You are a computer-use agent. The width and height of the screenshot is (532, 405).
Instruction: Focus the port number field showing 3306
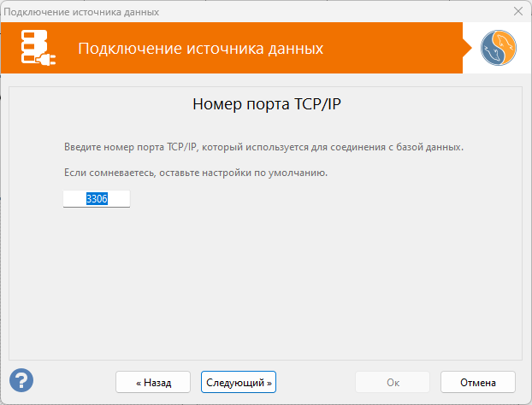[97, 198]
